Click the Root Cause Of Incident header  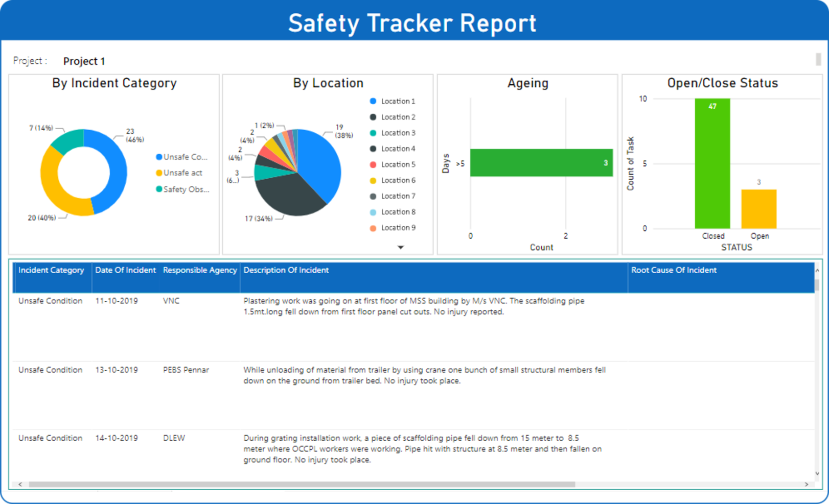674,270
